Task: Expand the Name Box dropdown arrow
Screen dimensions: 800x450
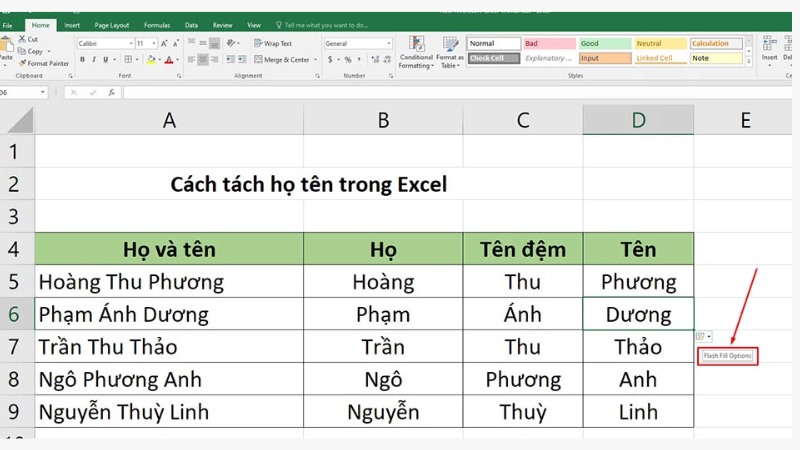Action: click(42, 92)
